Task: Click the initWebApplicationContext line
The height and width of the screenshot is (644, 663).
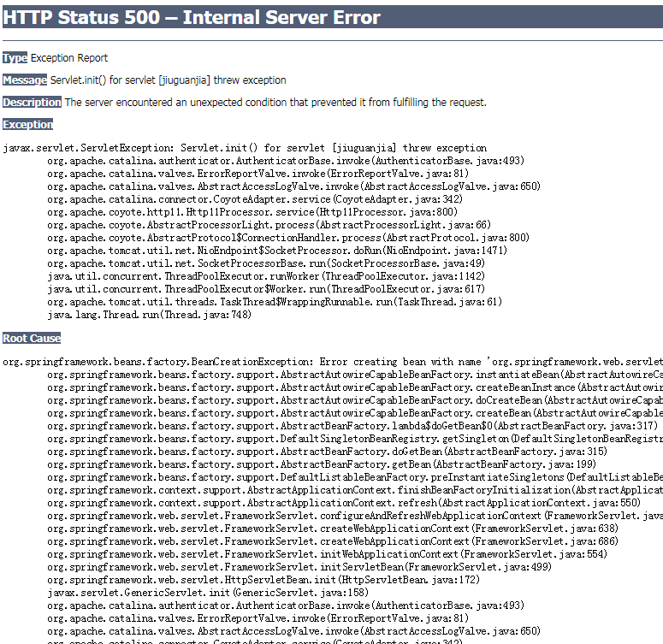Action: 328,554
